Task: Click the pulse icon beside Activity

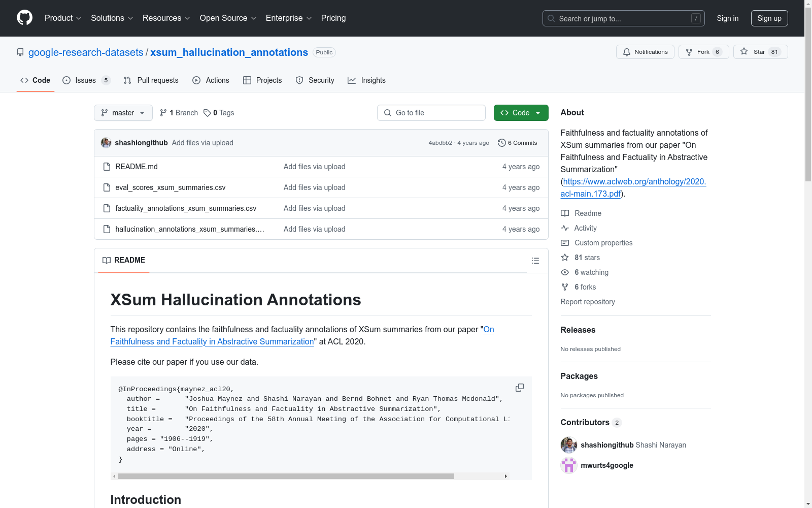Action: (x=565, y=228)
